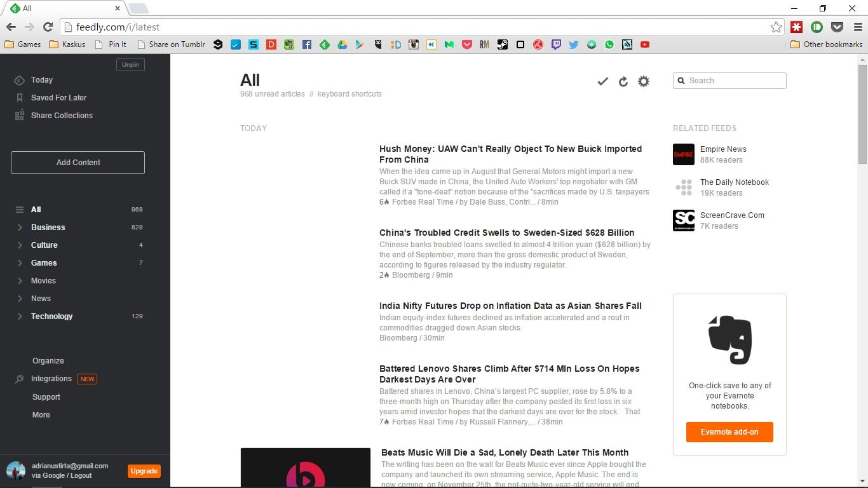The height and width of the screenshot is (488, 868).
Task: Expand the Movies category chevron
Action: click(20, 281)
